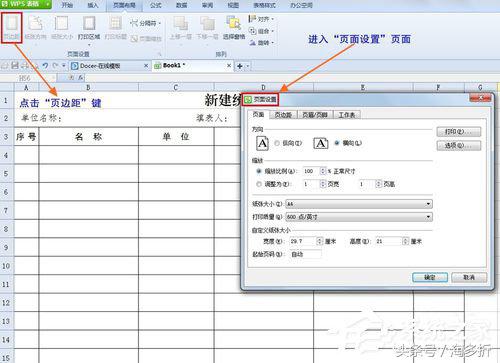Click the portrait page A icon in dialog

262,143
